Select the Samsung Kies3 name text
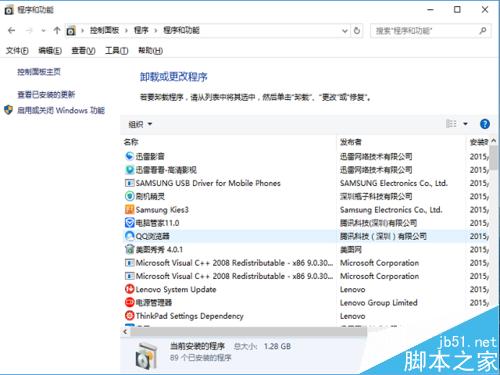 click(162, 210)
